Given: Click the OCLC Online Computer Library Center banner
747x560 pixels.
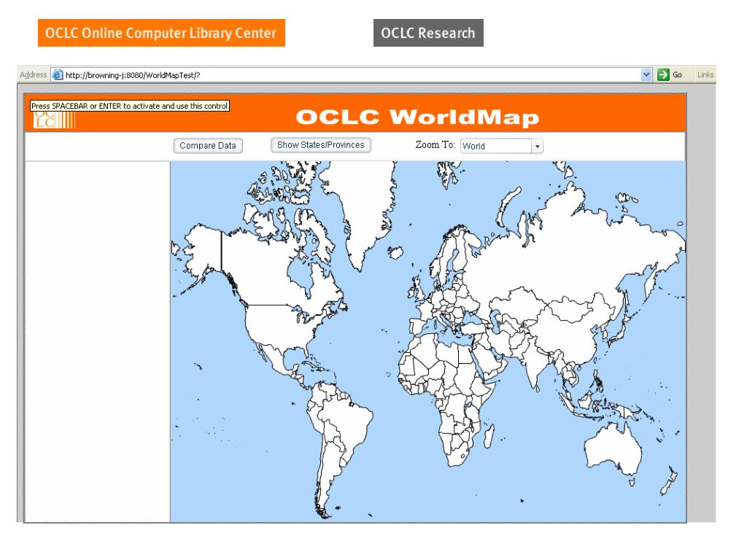Looking at the screenshot, I should (x=161, y=33).
